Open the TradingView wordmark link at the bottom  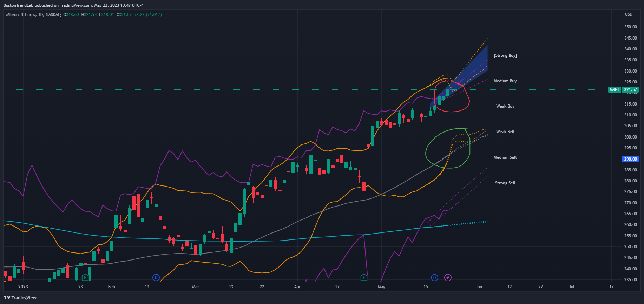24,298
